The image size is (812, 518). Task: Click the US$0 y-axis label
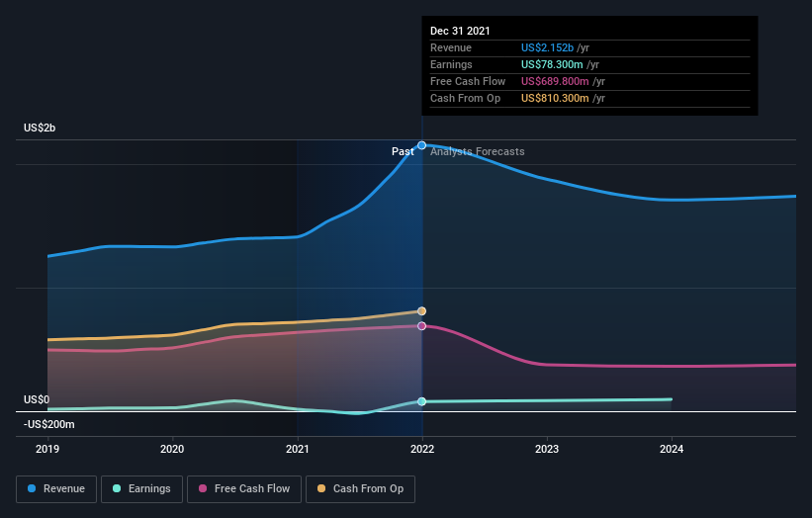[x=37, y=399]
